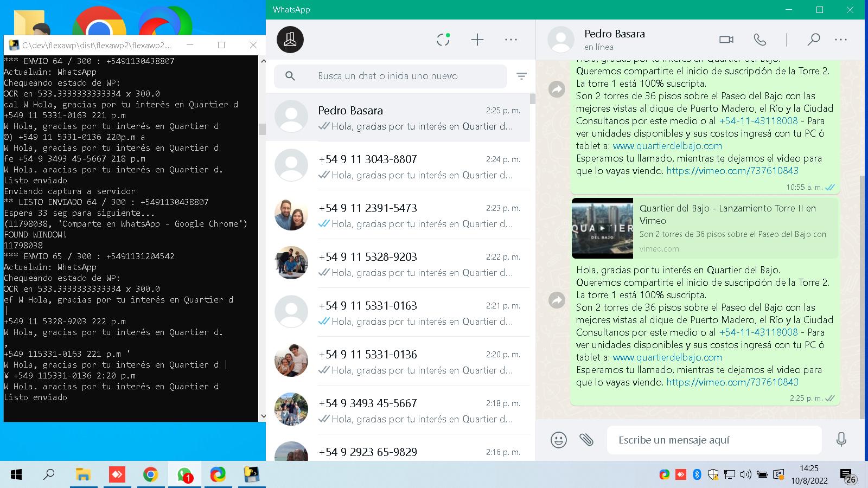Search within the Pedro Basara conversation
Image resolution: width=868 pixels, height=488 pixels.
coord(813,40)
